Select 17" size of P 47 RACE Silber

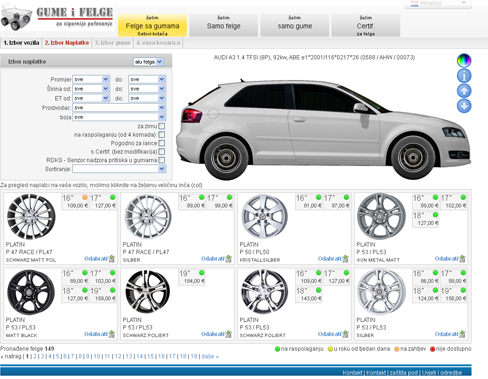click(219, 202)
